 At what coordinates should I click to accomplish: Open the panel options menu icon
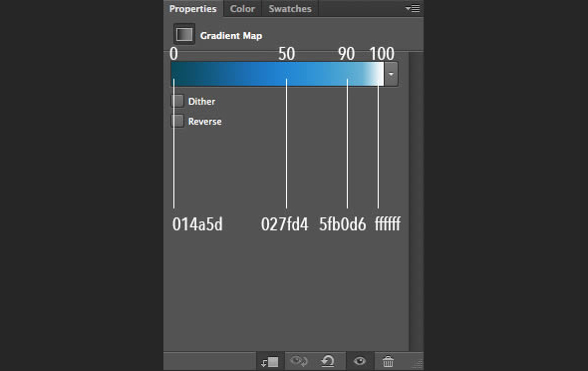[413, 8]
